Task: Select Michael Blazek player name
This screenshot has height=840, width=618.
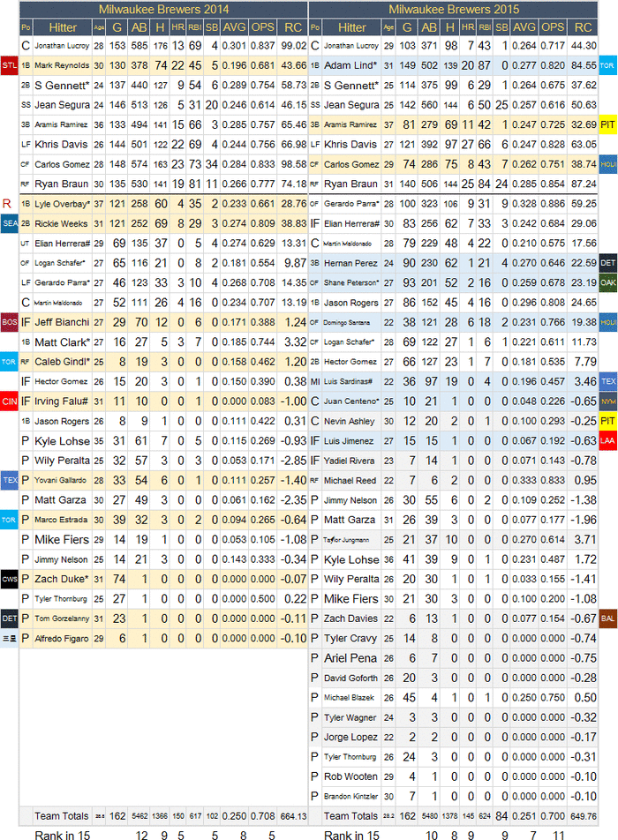Action: [349, 697]
